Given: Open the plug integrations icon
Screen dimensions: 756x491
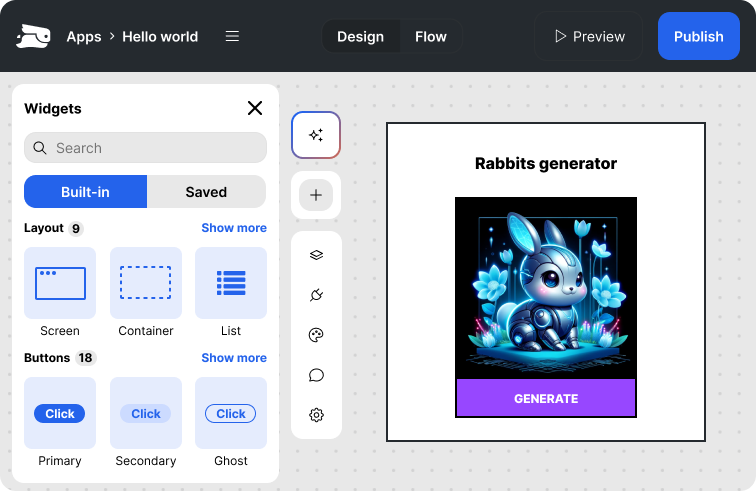Looking at the screenshot, I should [x=316, y=295].
